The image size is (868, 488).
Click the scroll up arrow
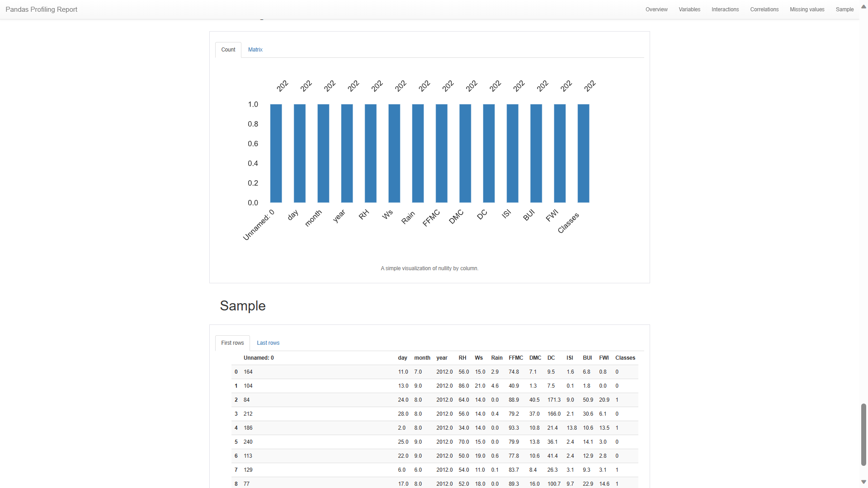pyautogui.click(x=864, y=6)
